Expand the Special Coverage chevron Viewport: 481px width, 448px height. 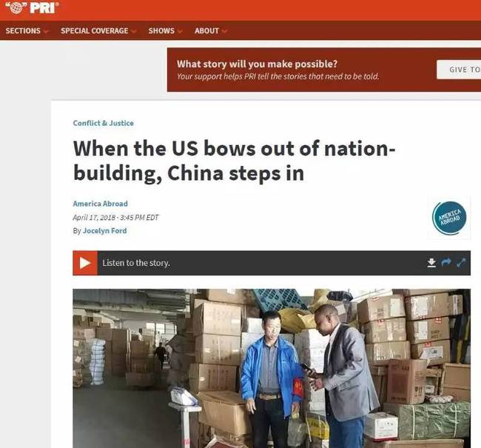(x=134, y=31)
